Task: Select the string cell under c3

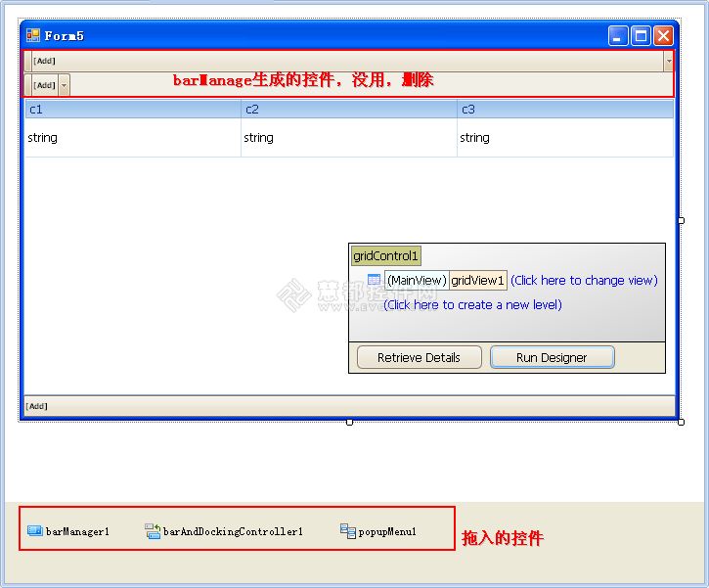Action: pyautogui.click(x=565, y=138)
